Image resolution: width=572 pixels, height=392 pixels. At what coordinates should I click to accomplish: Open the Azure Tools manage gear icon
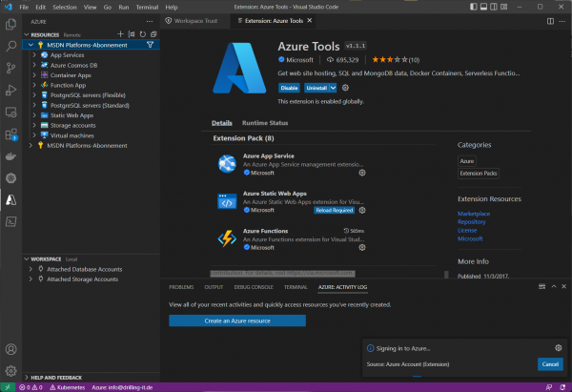coord(345,88)
